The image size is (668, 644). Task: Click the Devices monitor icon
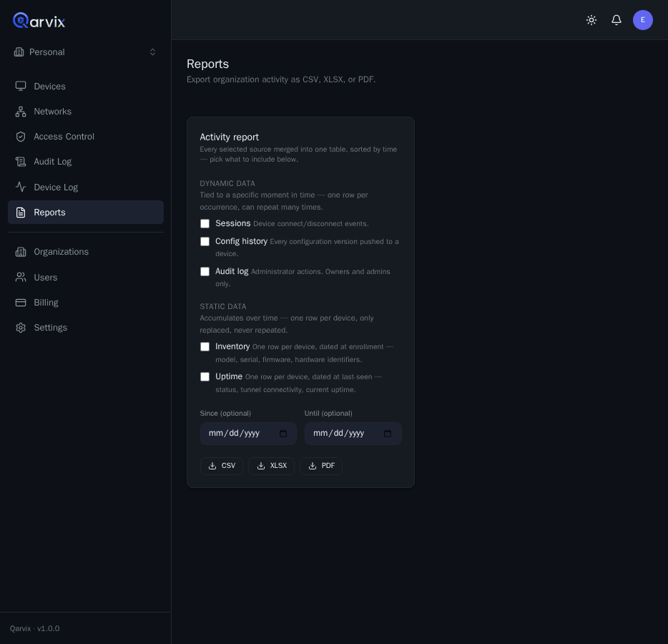click(x=21, y=86)
